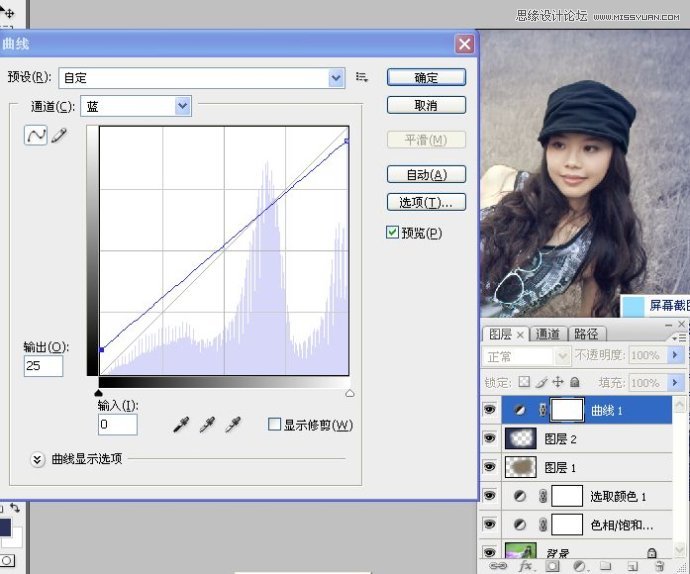Pick the gray point eyedropper

pyautogui.click(x=207, y=424)
